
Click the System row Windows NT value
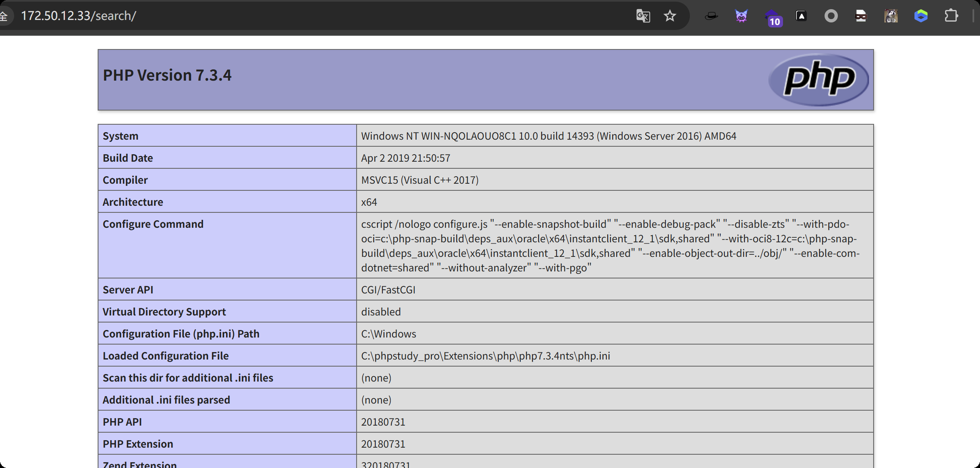(x=548, y=136)
